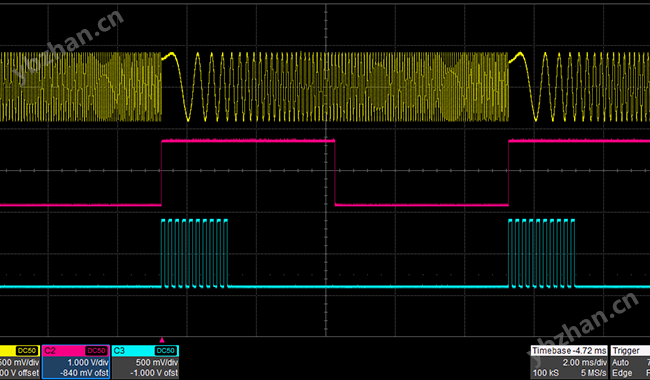Select the C3 500 mV/div scale value
The height and width of the screenshot is (380, 650).
[x=157, y=362]
